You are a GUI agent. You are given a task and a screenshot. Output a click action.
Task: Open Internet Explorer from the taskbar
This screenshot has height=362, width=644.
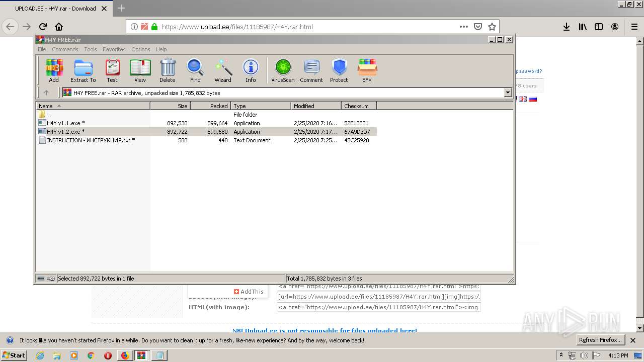40,355
